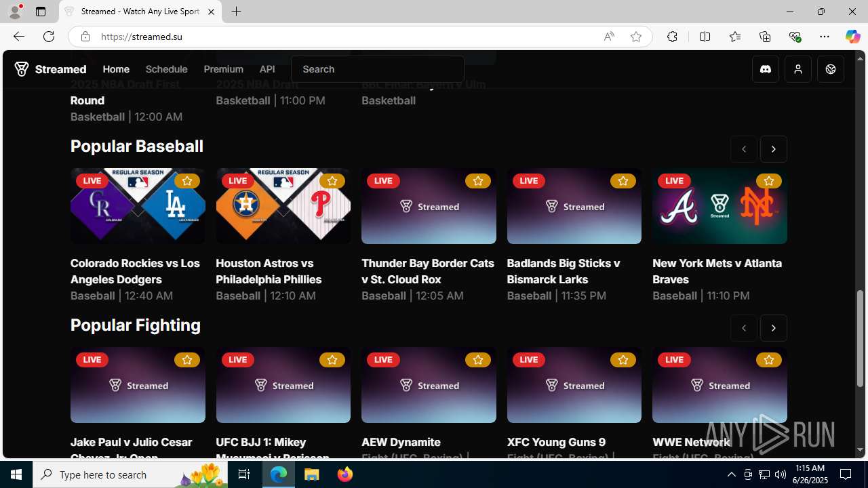
Task: Show previous Popular Fighting items
Action: coord(744,328)
